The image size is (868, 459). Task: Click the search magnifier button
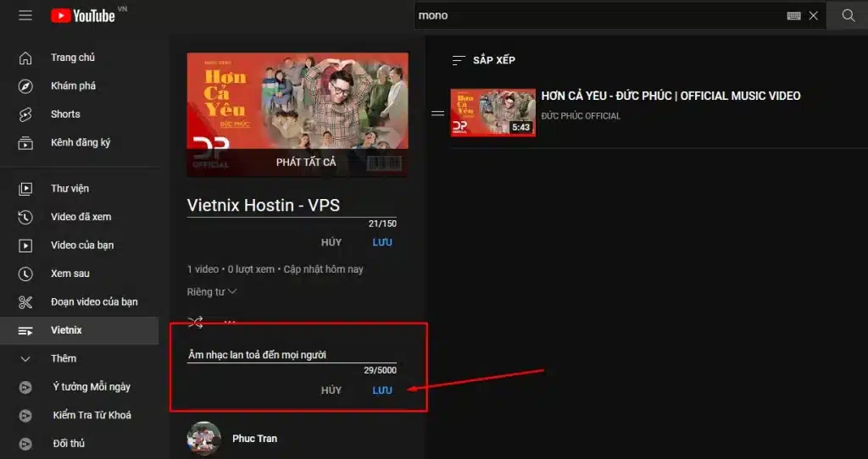coord(848,15)
